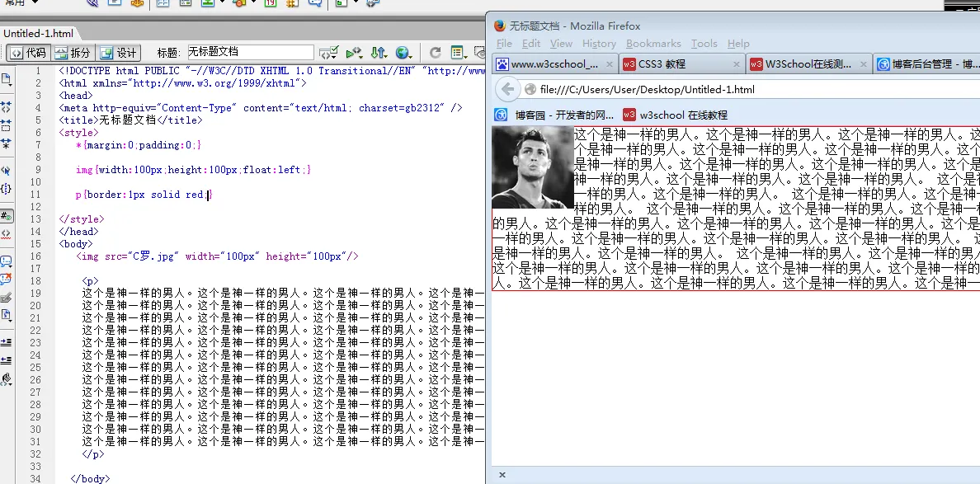Image resolution: width=980 pixels, height=484 pixels.
Task: Click the Outdent Code icon
Action: tap(7, 360)
